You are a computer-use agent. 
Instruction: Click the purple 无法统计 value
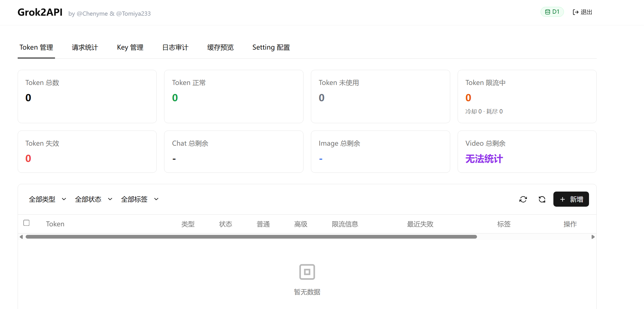coord(484,159)
